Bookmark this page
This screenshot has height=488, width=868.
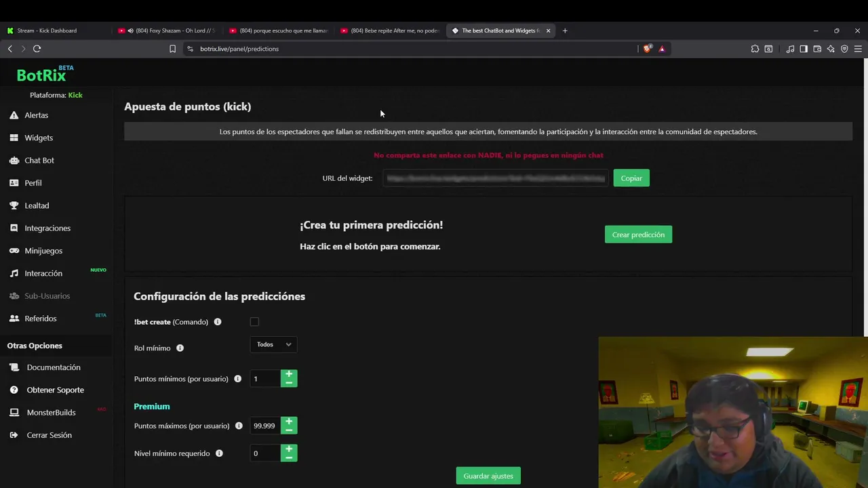(172, 49)
